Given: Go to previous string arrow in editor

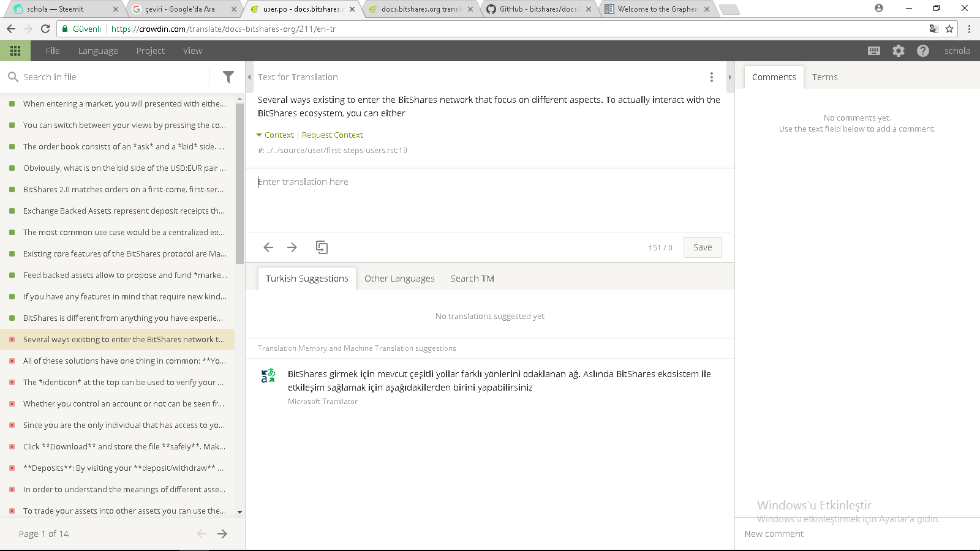Looking at the screenshot, I should point(268,247).
